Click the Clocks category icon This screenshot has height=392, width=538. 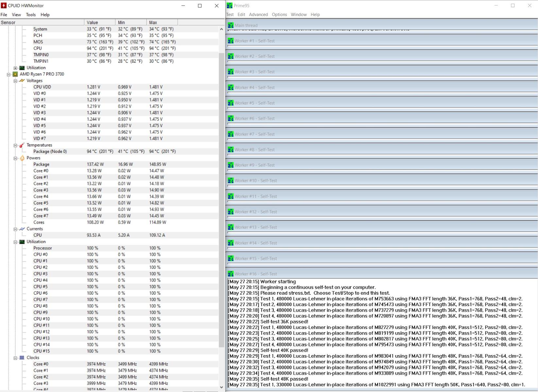(22, 358)
